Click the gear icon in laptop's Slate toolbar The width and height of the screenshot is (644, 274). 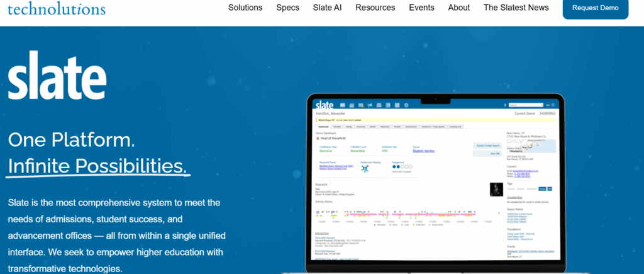point(406,105)
